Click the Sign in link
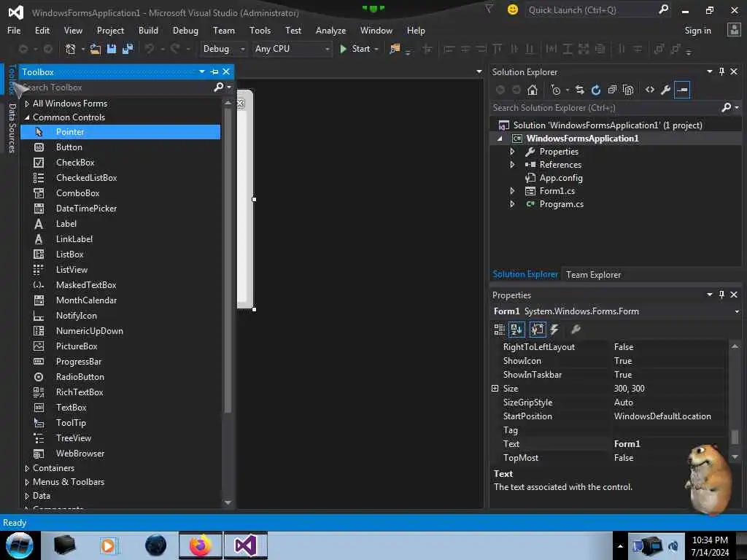The image size is (747, 560). [x=697, y=31]
